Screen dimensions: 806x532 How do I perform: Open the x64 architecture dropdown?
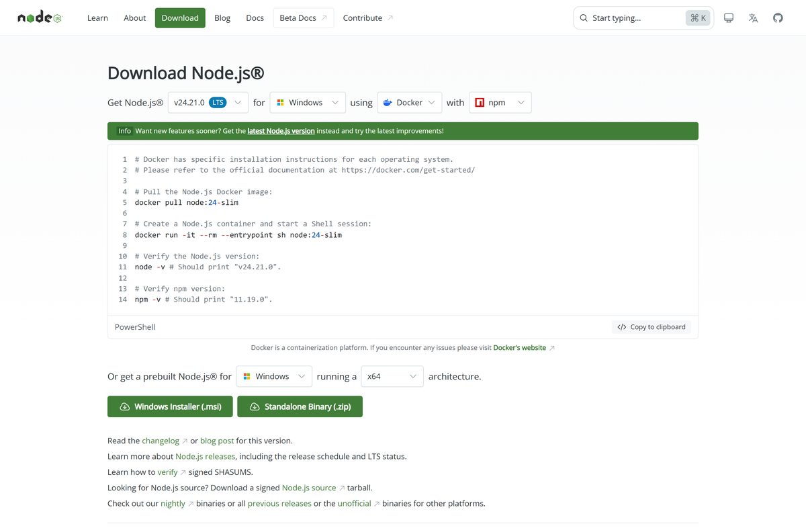tap(392, 376)
